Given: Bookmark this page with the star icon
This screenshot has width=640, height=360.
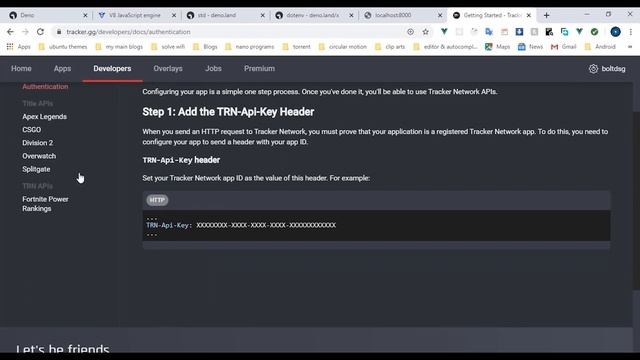Looking at the screenshot, I should point(425,32).
